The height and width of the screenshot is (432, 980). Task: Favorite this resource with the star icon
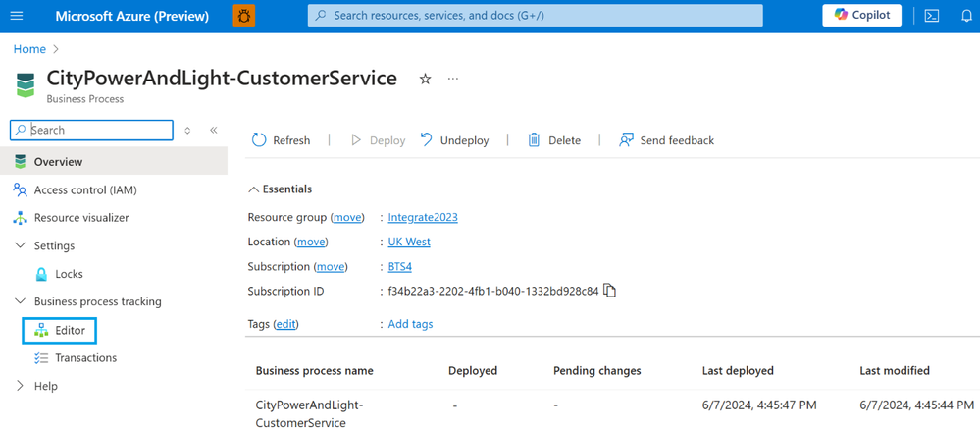point(425,79)
